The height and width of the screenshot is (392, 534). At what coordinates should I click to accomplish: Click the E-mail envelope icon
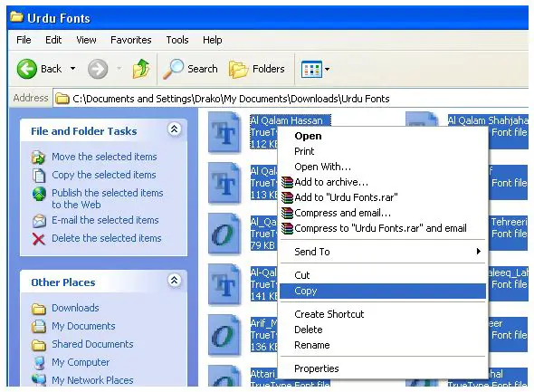(39, 221)
